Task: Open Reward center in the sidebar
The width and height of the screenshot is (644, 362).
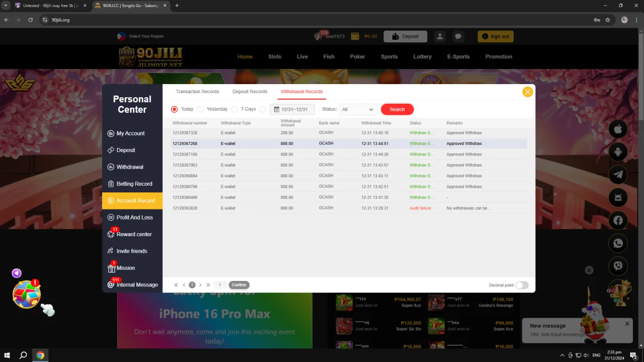Action: pyautogui.click(x=132, y=234)
